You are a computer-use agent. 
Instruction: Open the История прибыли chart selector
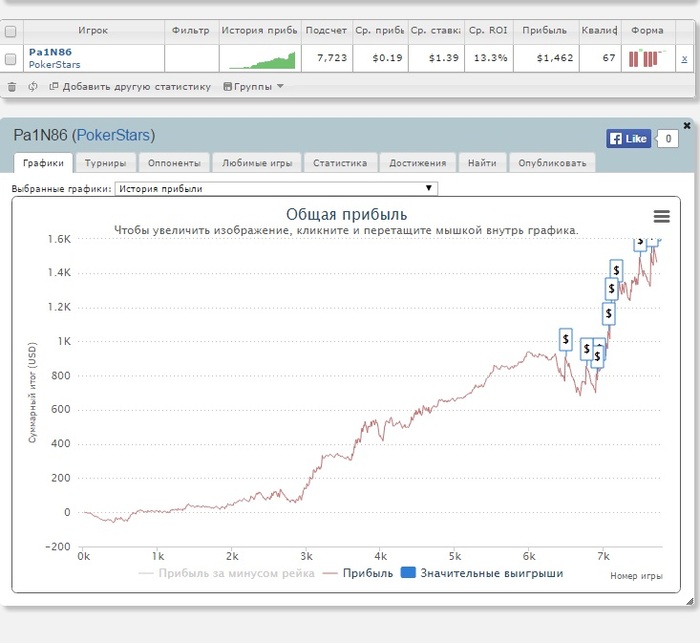276,188
